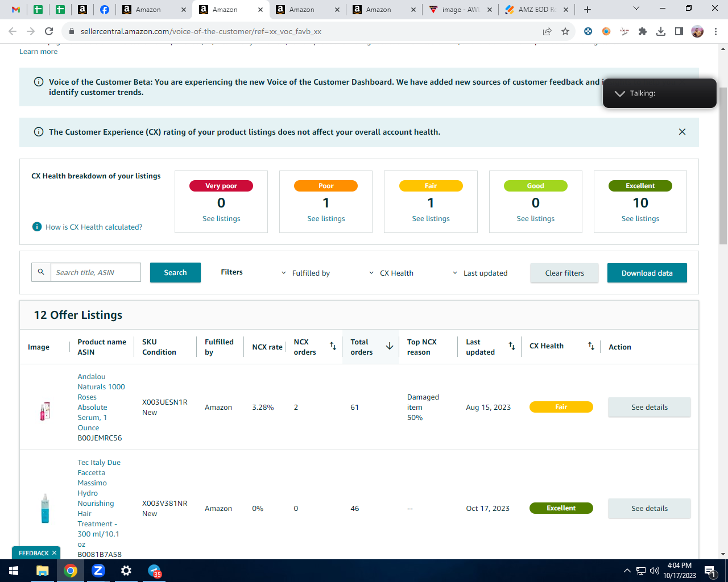Image resolution: width=728 pixels, height=582 pixels.
Task: See listings under Very poor
Action: [x=221, y=218]
